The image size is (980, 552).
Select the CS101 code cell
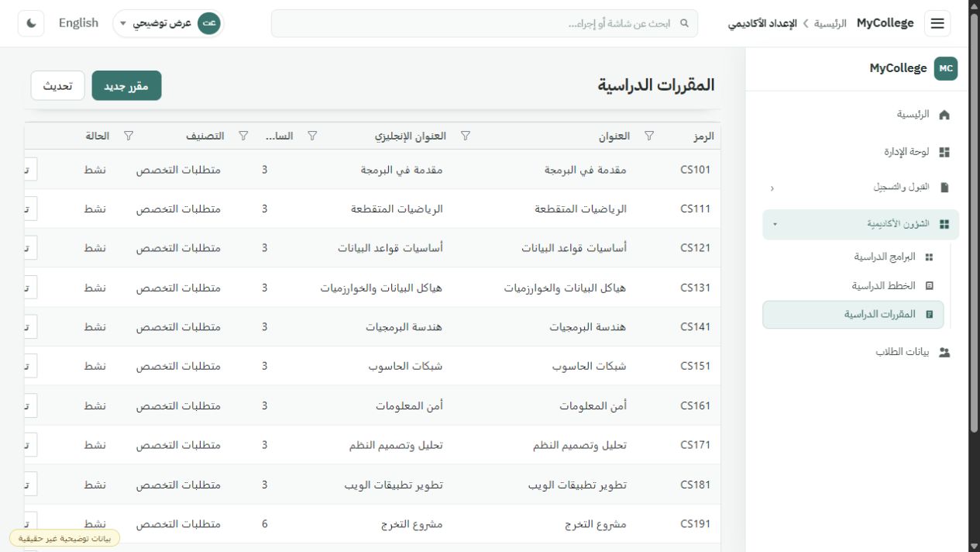pyautogui.click(x=696, y=169)
